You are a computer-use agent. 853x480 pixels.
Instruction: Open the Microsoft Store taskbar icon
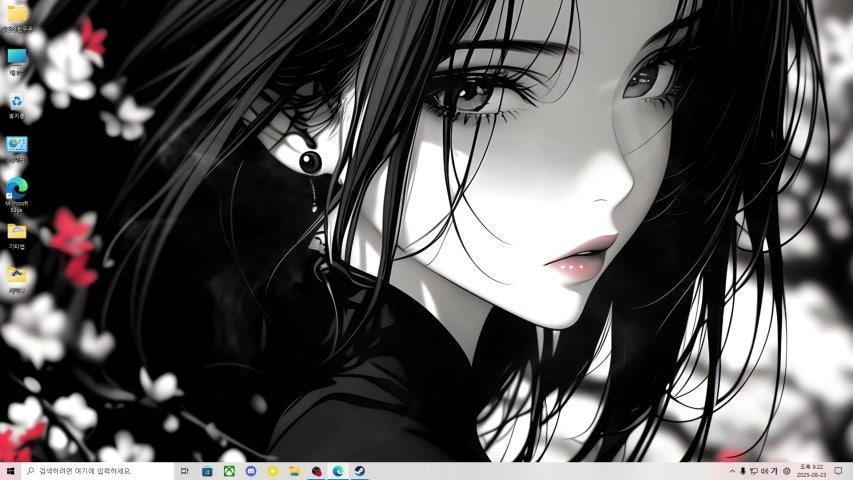coord(207,471)
